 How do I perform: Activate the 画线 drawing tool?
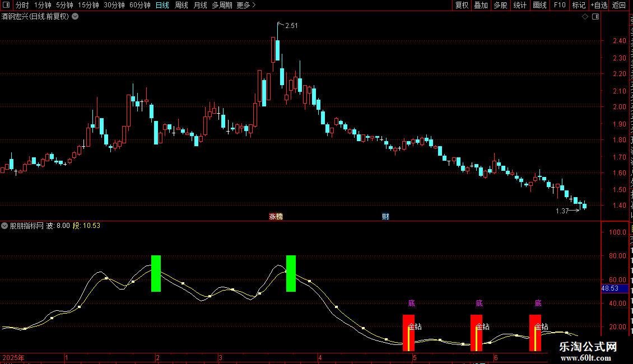(x=540, y=5)
